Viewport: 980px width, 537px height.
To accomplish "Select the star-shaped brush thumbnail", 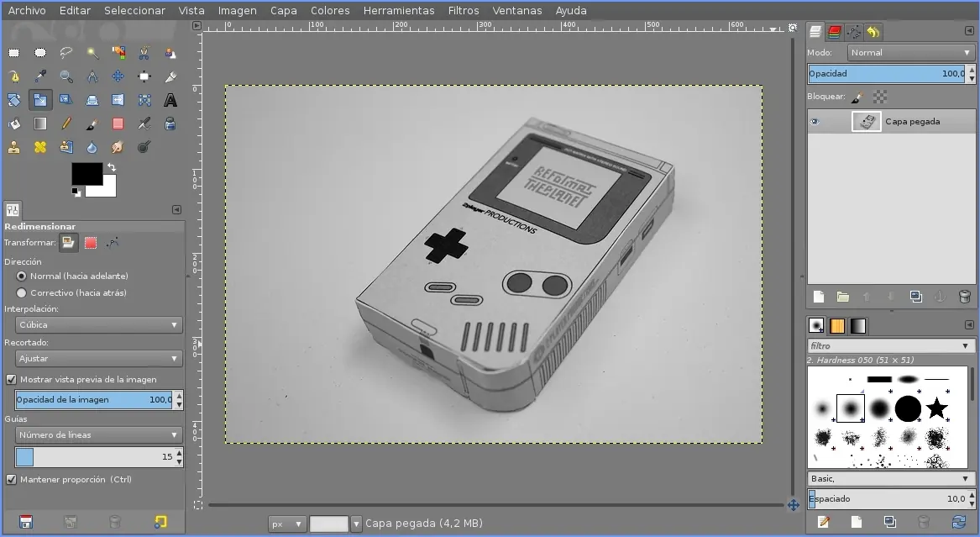I will point(936,408).
